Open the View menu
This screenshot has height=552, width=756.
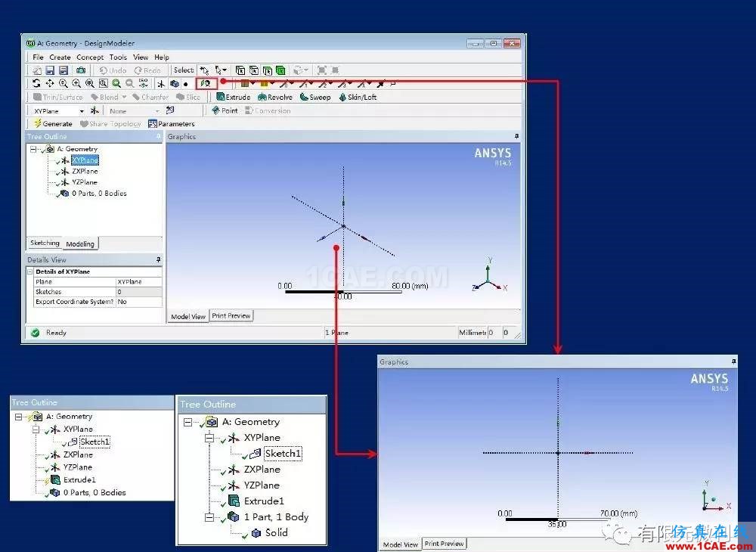pos(141,57)
